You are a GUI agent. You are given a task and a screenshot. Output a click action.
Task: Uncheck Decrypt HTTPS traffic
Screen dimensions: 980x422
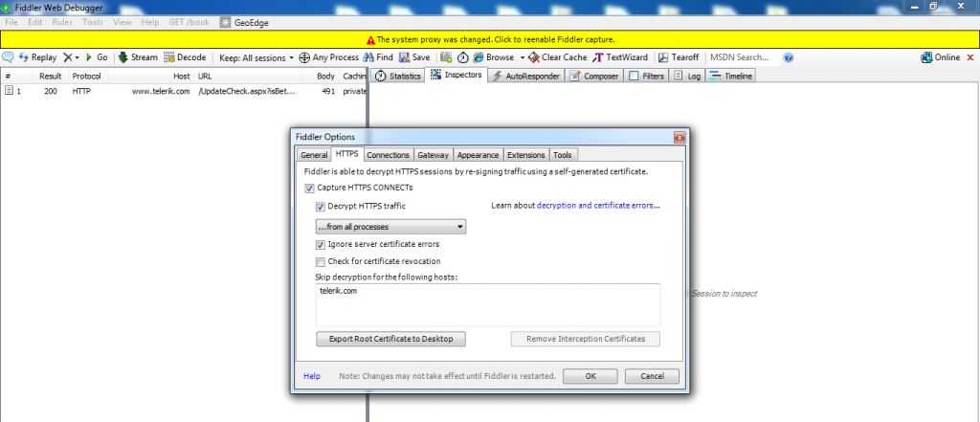320,207
